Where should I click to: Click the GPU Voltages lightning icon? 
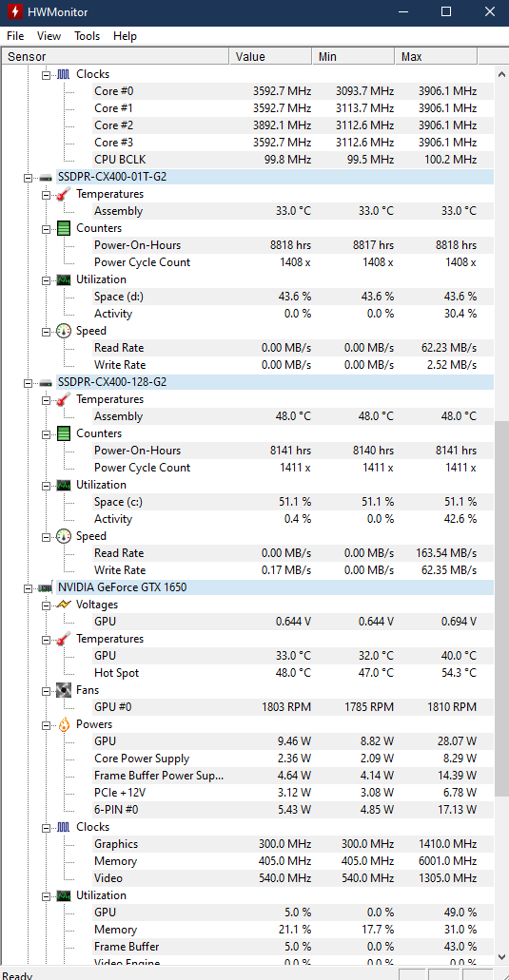click(x=64, y=605)
